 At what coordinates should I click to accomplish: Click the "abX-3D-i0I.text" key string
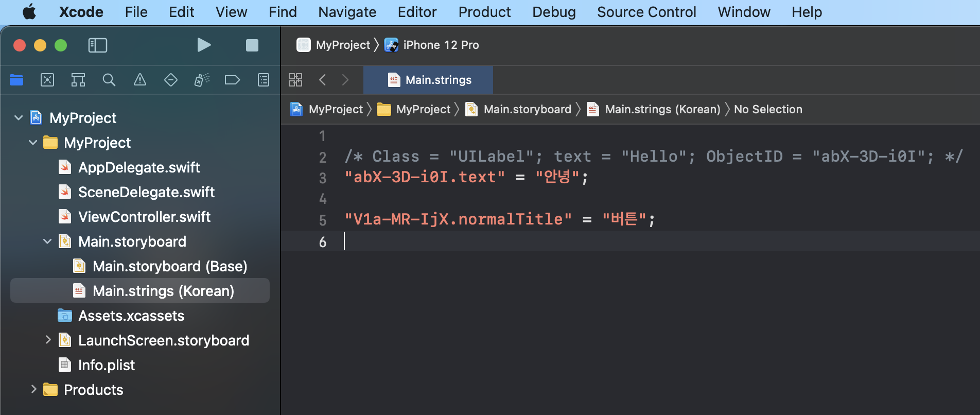tap(425, 177)
